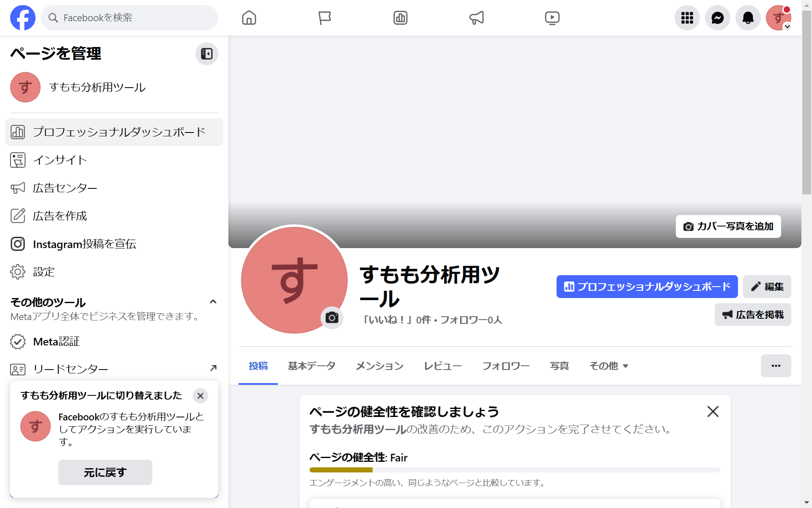Click the Facebook logo
Image resolution: width=812 pixels, height=508 pixels.
pyautogui.click(x=23, y=18)
